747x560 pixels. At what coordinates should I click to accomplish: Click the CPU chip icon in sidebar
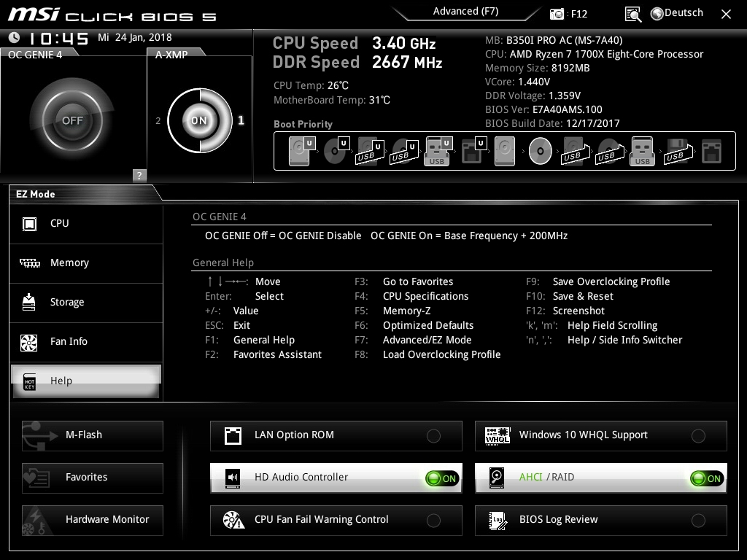click(x=29, y=224)
